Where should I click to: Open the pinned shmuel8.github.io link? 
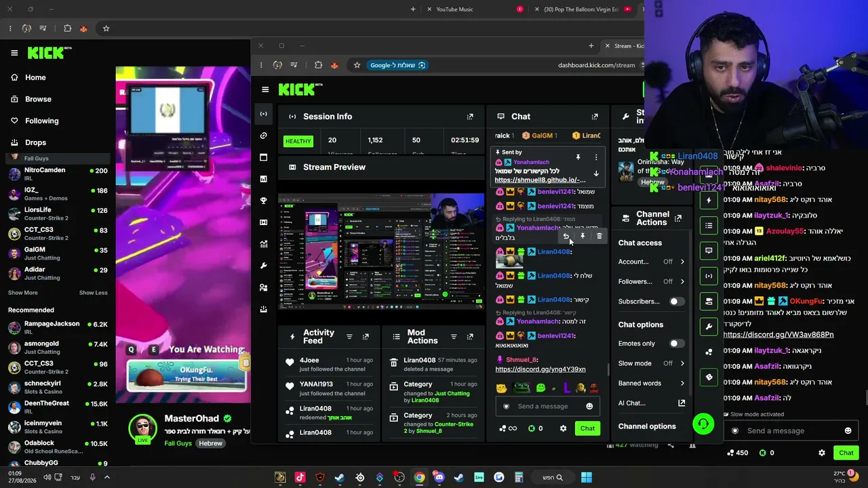[x=540, y=180]
